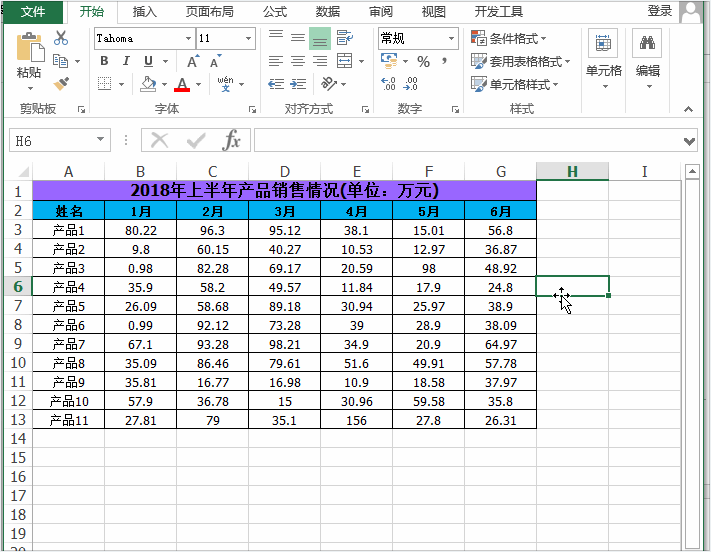Increase indent icon
711x552 pixels.
pos(298,84)
